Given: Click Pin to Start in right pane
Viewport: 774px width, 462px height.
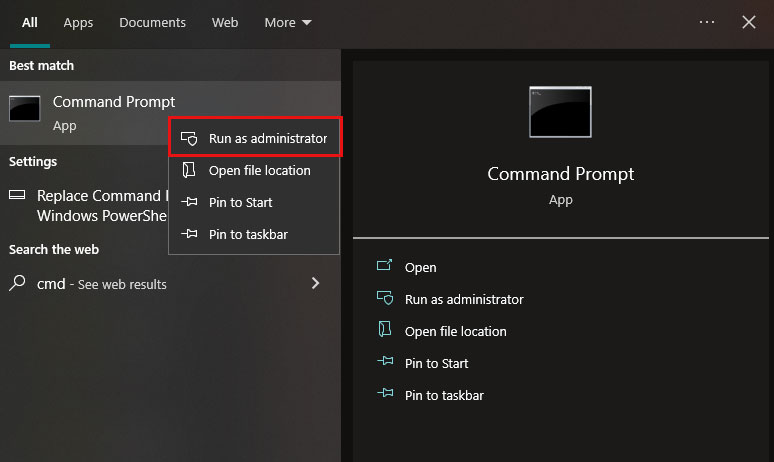Looking at the screenshot, I should pyautogui.click(x=436, y=364).
